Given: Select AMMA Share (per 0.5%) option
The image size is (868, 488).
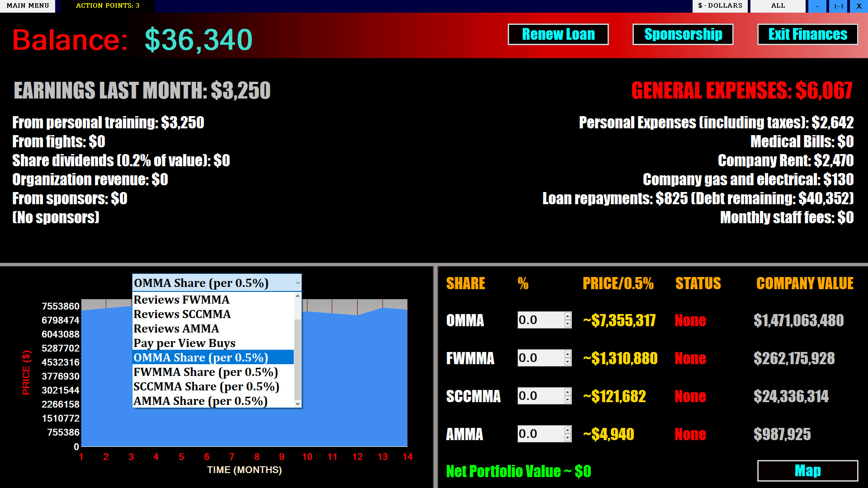Looking at the screenshot, I should (200, 401).
